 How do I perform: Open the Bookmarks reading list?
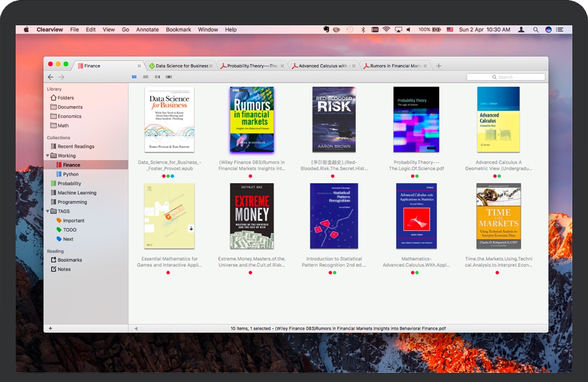tap(69, 260)
